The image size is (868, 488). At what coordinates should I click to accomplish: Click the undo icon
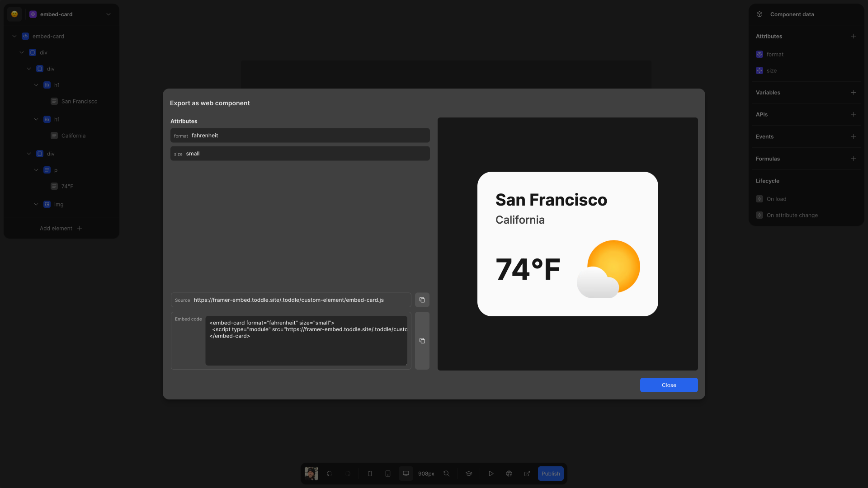point(330,474)
